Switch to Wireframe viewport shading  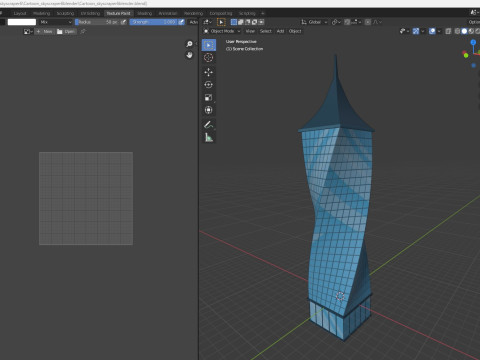pos(457,31)
